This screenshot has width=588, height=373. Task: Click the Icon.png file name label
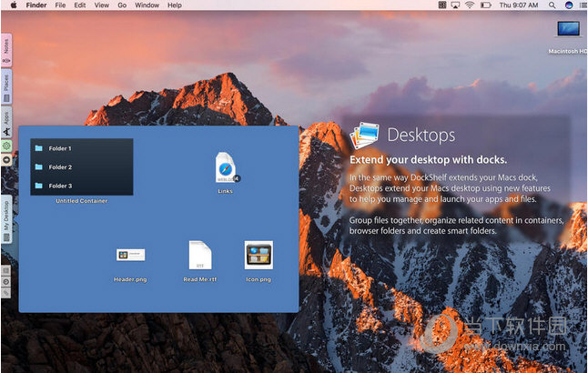[x=259, y=279]
